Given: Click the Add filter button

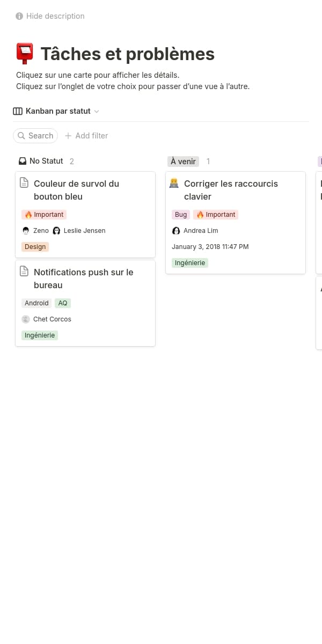Looking at the screenshot, I should tap(86, 136).
